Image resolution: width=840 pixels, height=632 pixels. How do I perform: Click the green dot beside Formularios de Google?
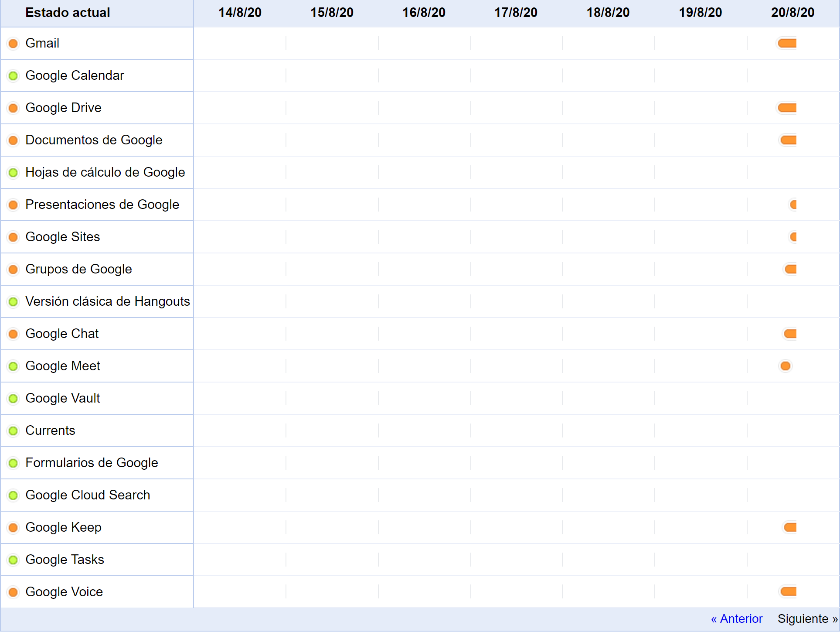click(x=14, y=463)
